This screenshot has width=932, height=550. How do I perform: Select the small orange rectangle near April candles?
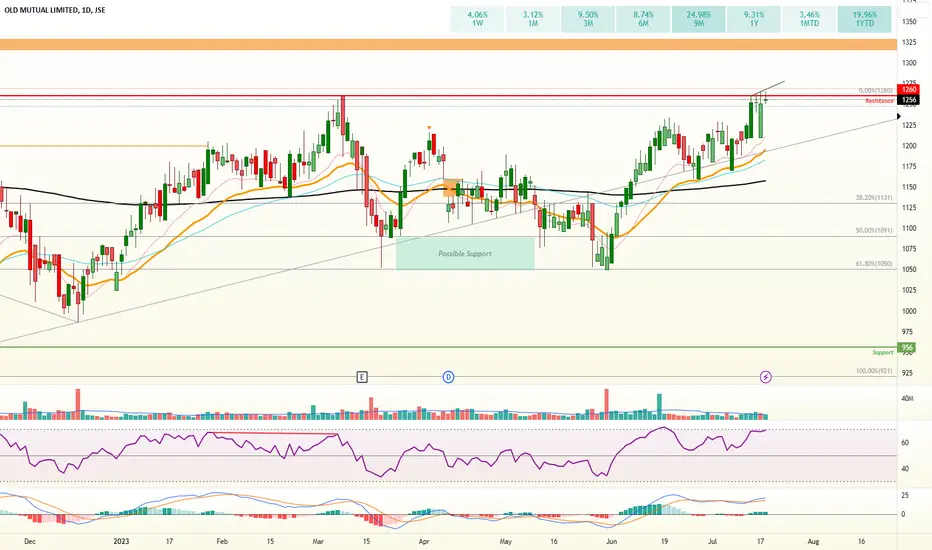[452, 188]
